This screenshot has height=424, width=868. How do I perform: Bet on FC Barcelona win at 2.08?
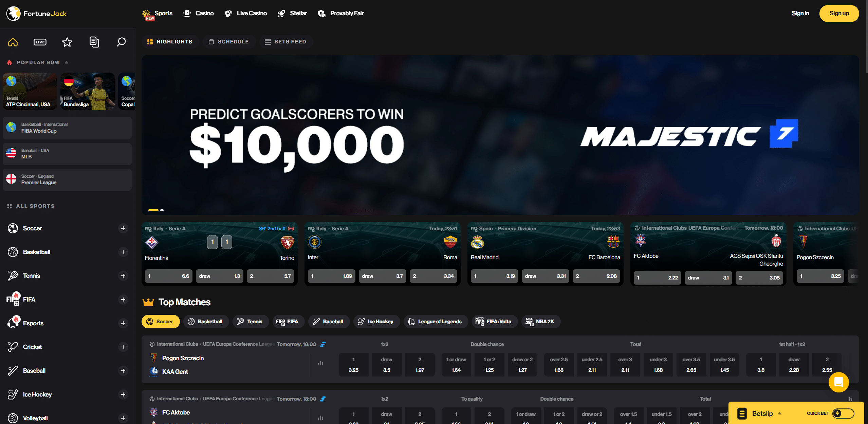pyautogui.click(x=596, y=276)
